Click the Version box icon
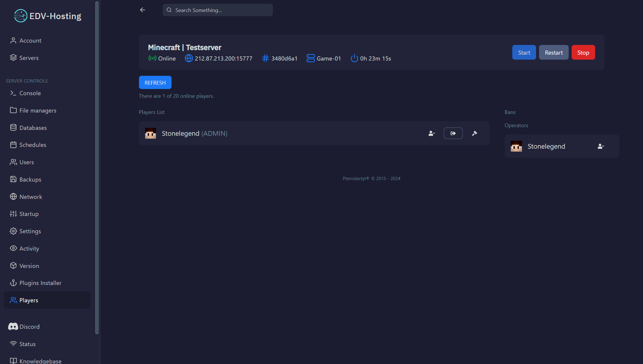 pos(13,266)
